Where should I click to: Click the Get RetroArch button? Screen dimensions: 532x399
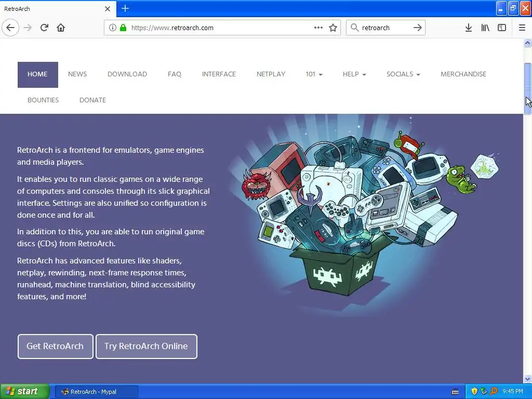[55, 347]
